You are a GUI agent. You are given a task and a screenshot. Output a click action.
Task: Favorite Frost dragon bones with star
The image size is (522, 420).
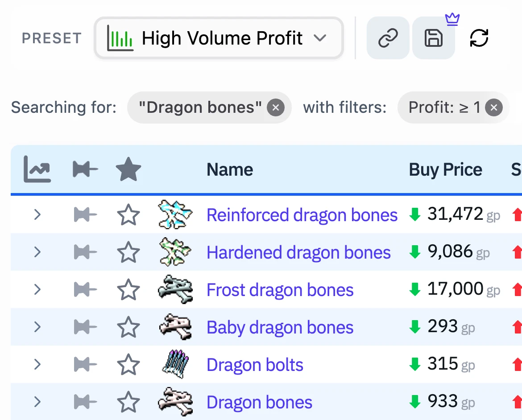click(x=128, y=289)
